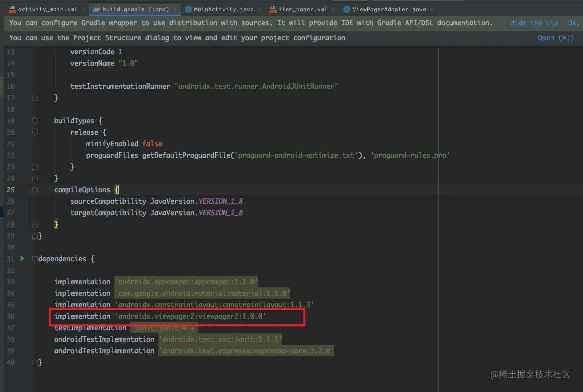The height and width of the screenshot is (392, 583).
Task: Open the Project Structure dialog link
Action: 556,38
